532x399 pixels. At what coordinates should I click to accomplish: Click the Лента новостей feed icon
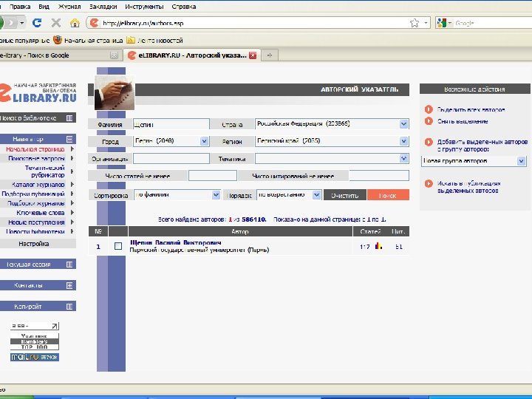(131, 40)
